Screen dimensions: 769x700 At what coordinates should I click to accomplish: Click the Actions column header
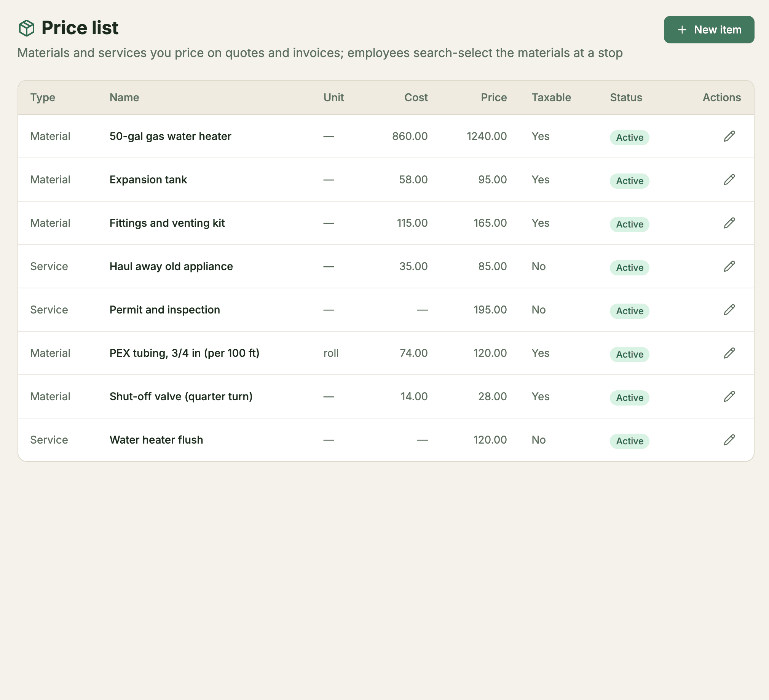tap(722, 98)
